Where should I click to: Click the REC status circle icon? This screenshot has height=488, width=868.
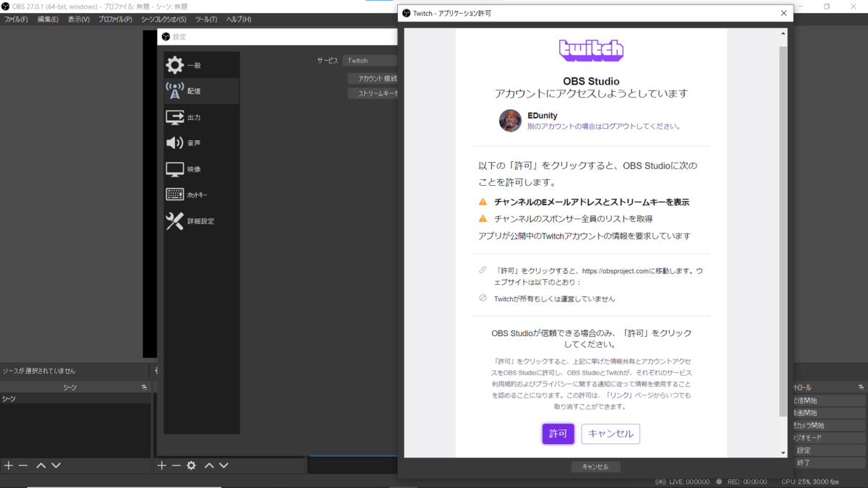coord(718,481)
